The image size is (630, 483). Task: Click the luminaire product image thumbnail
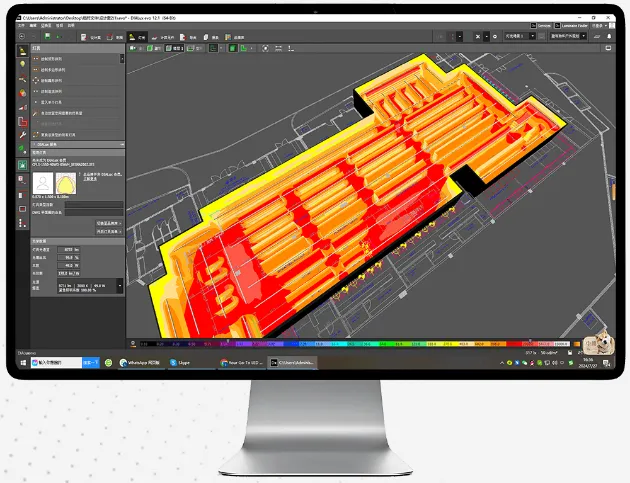click(x=43, y=184)
